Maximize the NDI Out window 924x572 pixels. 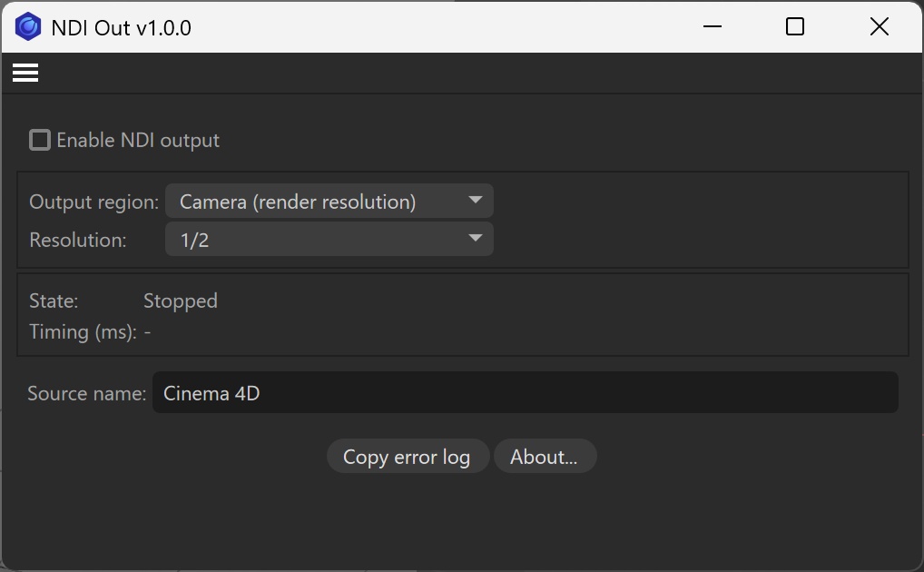(x=795, y=26)
